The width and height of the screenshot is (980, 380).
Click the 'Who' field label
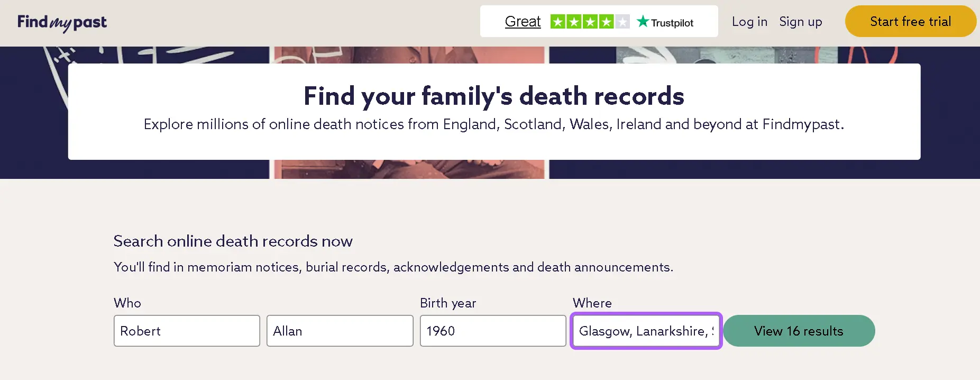point(127,303)
